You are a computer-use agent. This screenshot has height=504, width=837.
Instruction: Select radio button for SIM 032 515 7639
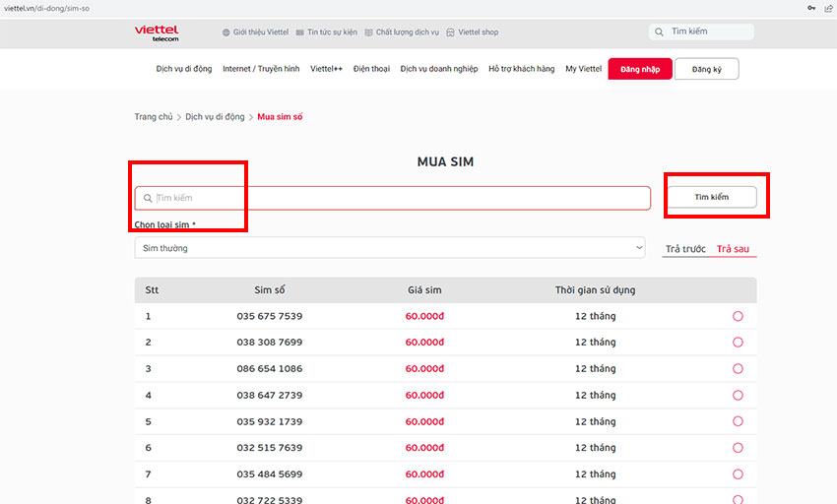pyautogui.click(x=738, y=448)
